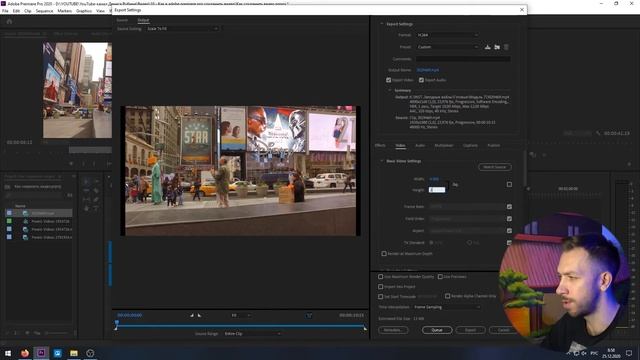The width and height of the screenshot is (640, 360).
Task: Click the Metadata button
Action: point(393,330)
